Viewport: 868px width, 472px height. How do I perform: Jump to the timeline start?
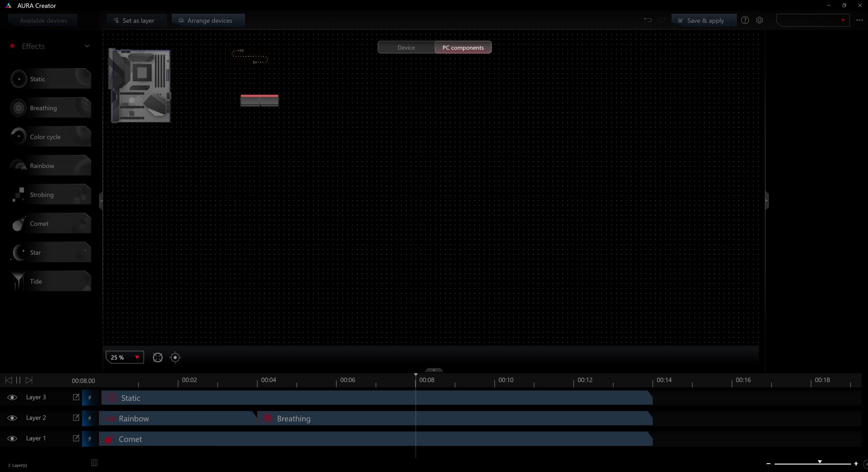[8, 380]
